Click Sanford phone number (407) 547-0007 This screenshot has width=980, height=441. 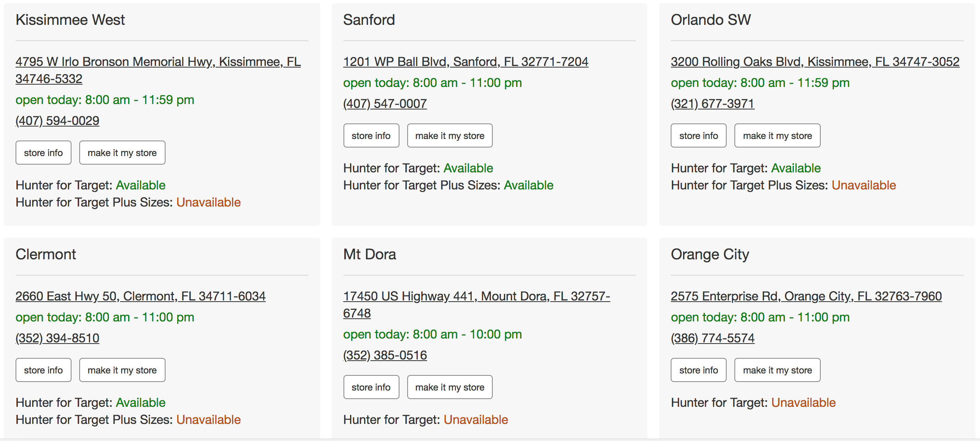click(385, 104)
